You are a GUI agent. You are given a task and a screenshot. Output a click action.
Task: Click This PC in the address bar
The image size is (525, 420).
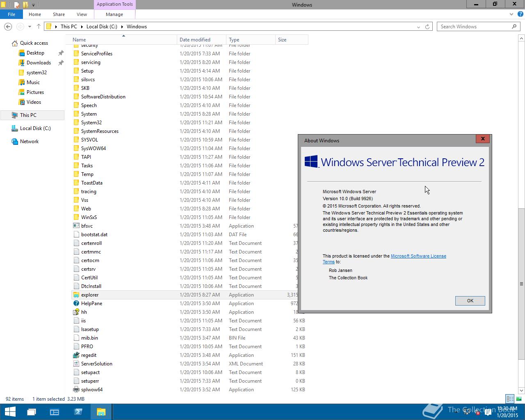[68, 26]
